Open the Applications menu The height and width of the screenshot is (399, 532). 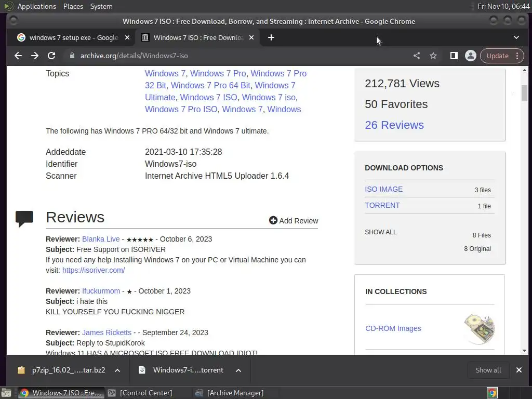37,6
